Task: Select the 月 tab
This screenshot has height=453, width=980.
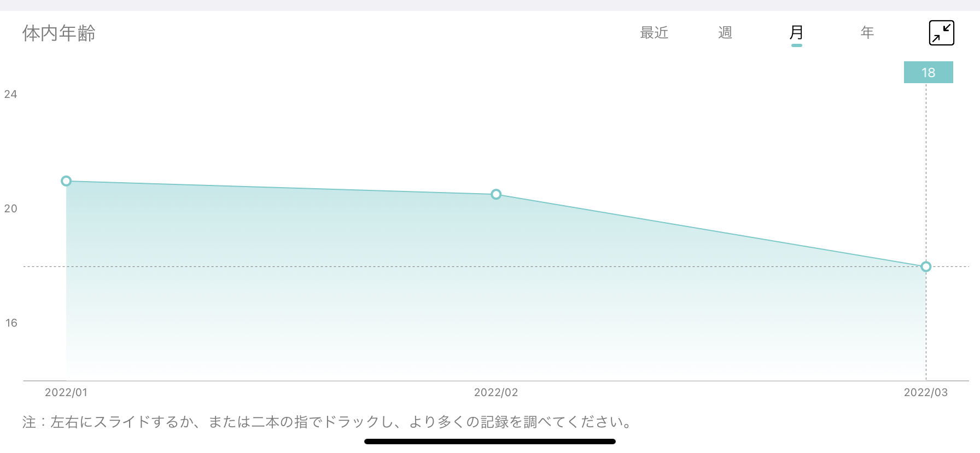Action: (x=796, y=32)
